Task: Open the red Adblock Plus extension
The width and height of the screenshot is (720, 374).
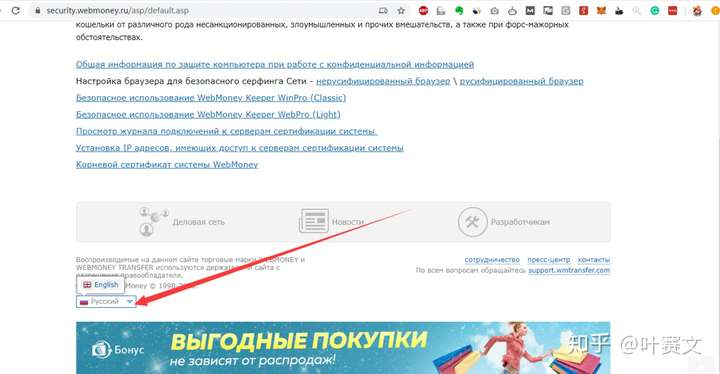Action: (423, 10)
